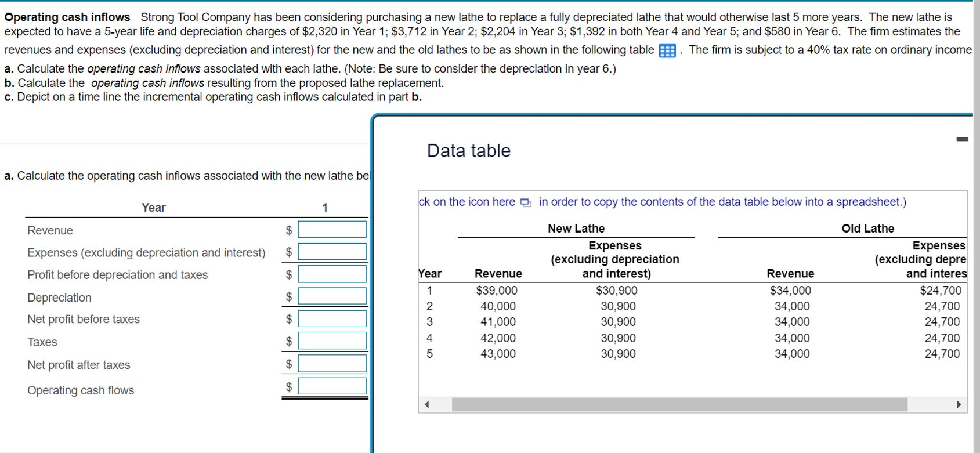Viewport: 980px width, 453px height.
Task: Click the Taxes row label
Action: (x=42, y=342)
